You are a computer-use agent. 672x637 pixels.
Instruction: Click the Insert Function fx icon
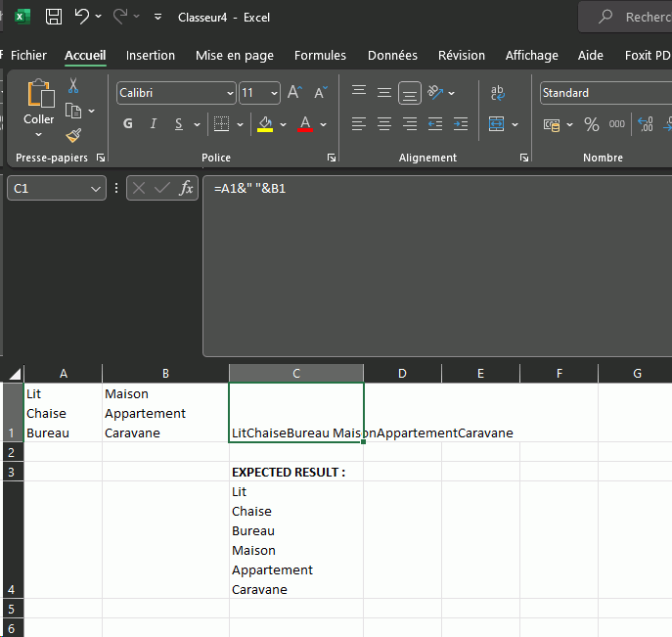[186, 188]
